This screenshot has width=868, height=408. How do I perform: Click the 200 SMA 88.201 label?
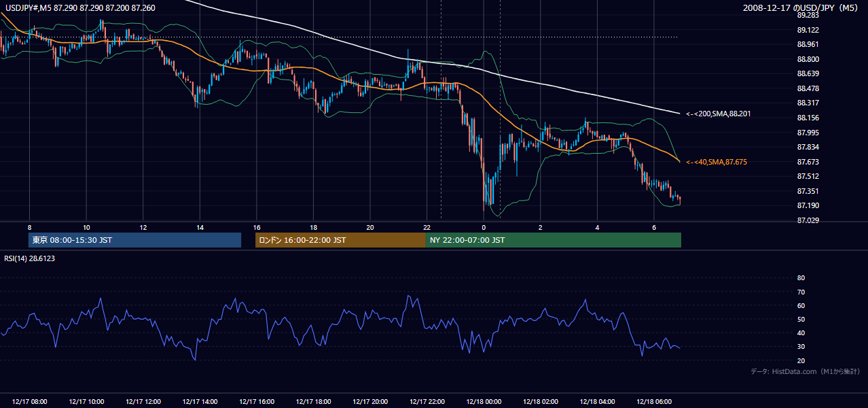[718, 114]
